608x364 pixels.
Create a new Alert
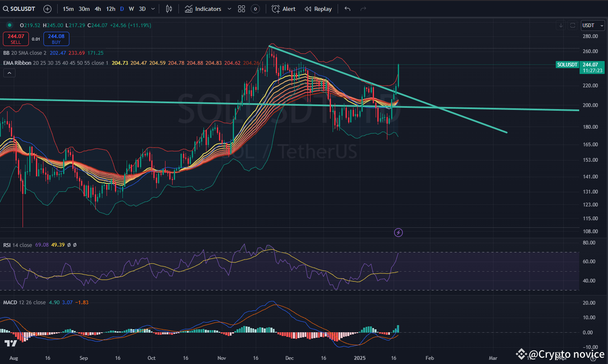click(284, 9)
